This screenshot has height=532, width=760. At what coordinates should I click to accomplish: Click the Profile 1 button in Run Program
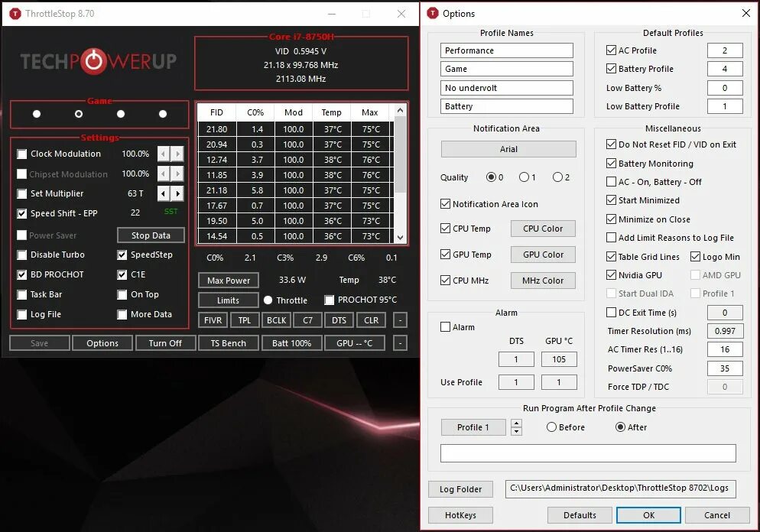[473, 427]
